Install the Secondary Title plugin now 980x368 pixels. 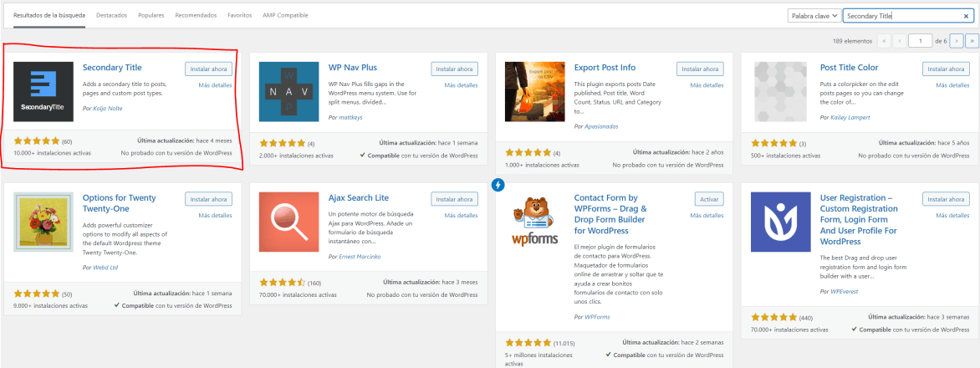click(209, 69)
